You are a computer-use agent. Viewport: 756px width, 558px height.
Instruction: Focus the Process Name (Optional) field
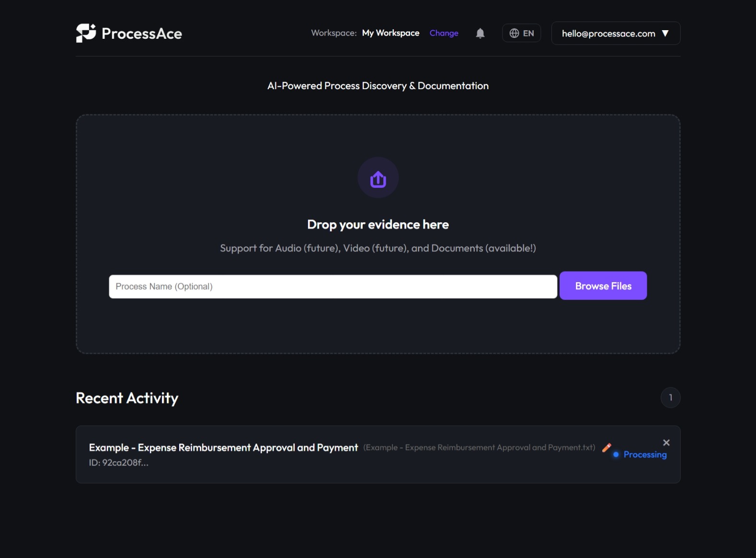333,286
